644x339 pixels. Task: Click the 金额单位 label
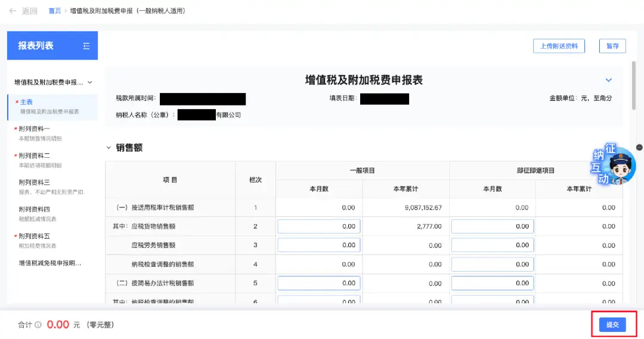click(x=580, y=98)
